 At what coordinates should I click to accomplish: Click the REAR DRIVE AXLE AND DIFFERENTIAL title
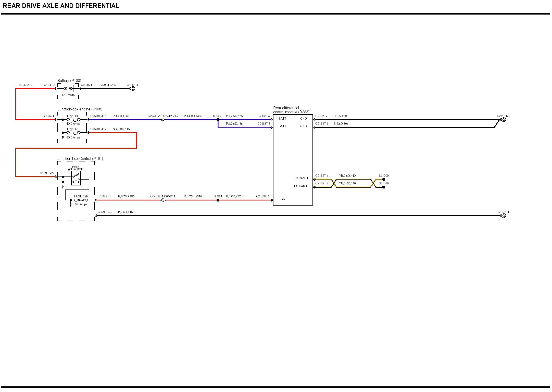61,6
